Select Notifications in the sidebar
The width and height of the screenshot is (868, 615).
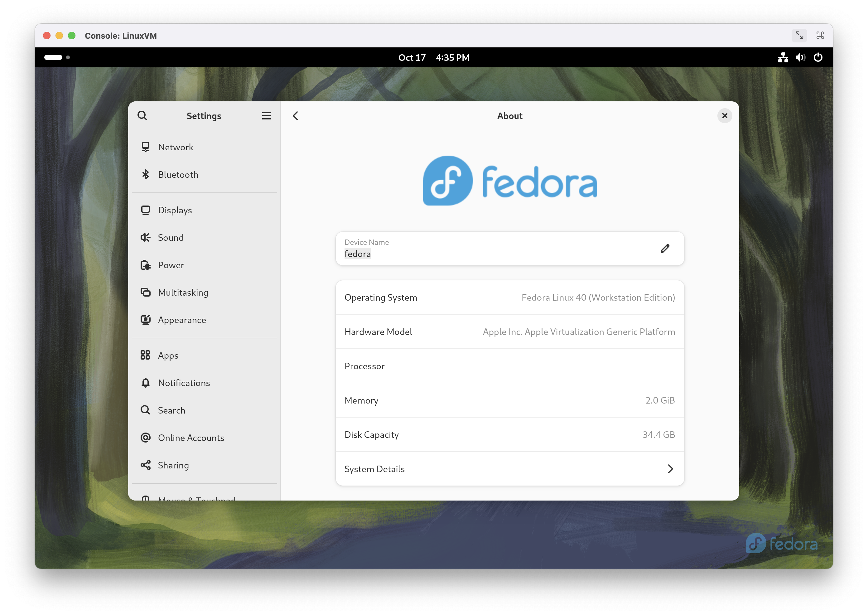205,382
